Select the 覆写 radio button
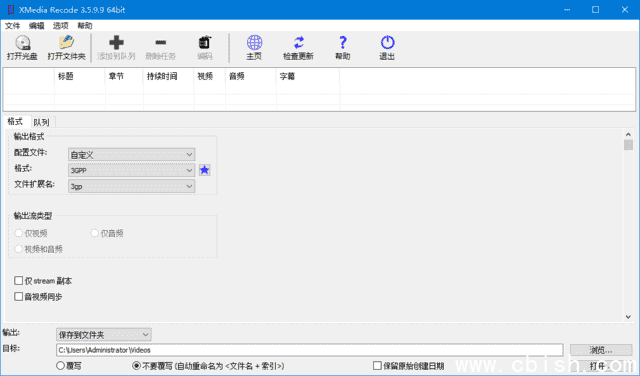This screenshot has width=640, height=376. pos(60,366)
